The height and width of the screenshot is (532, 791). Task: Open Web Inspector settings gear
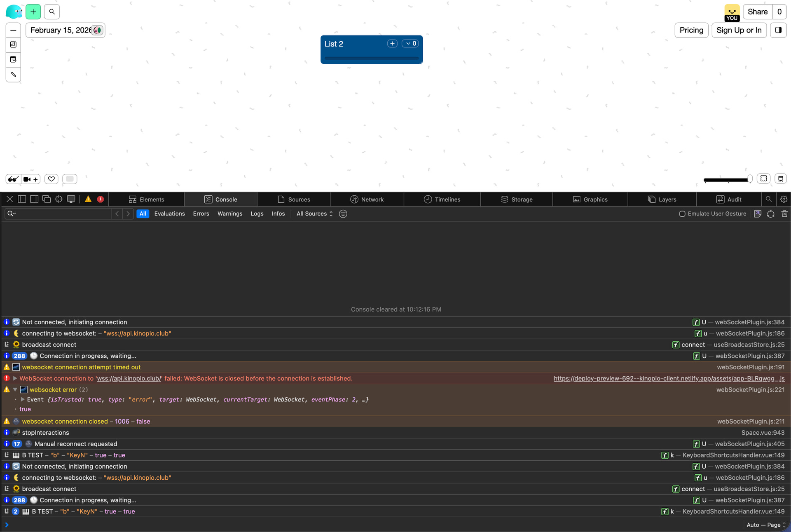coord(784,199)
